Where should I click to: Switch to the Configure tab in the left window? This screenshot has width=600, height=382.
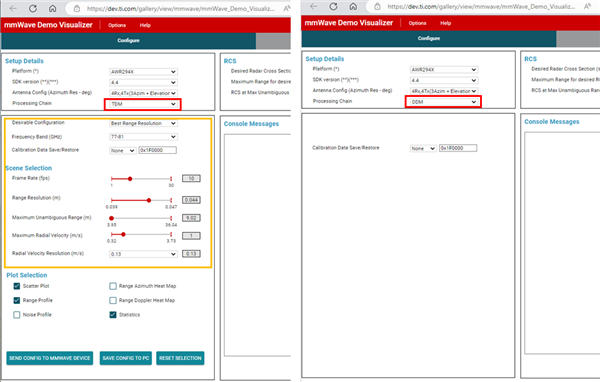[x=129, y=41]
